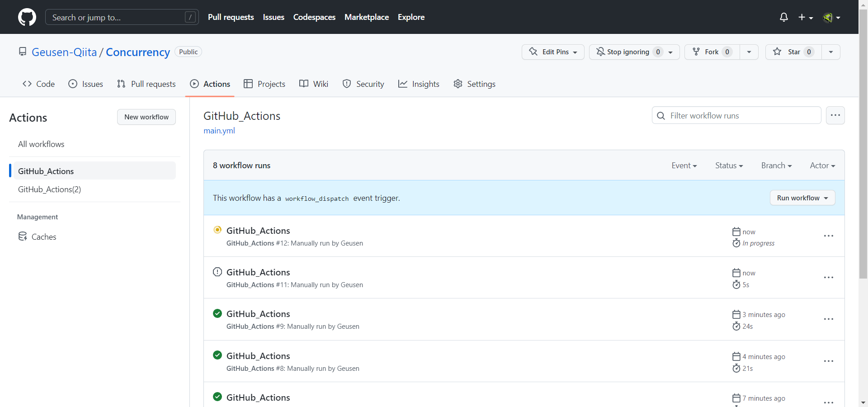Screen dimensions: 868x407
Task: Click the stopwatch icon of run #11
Action: coord(736,284)
